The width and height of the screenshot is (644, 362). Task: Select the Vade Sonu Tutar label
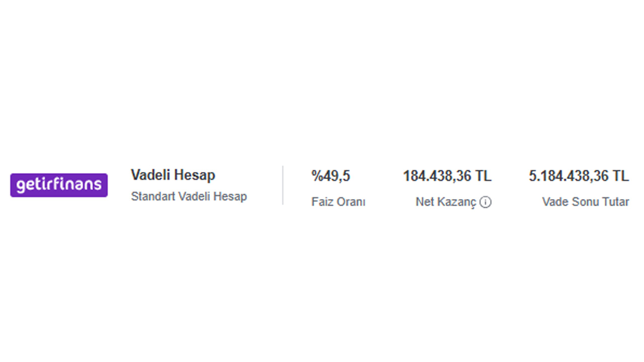pos(585,202)
